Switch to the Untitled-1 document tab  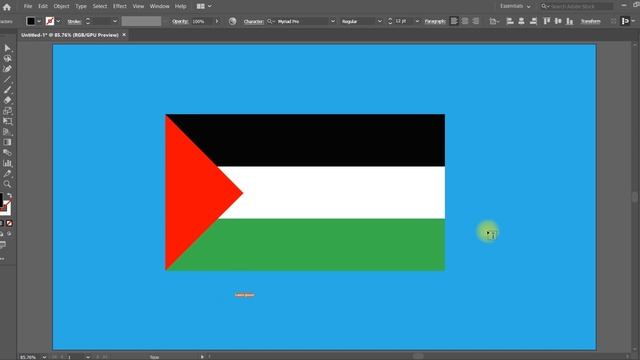(x=70, y=35)
